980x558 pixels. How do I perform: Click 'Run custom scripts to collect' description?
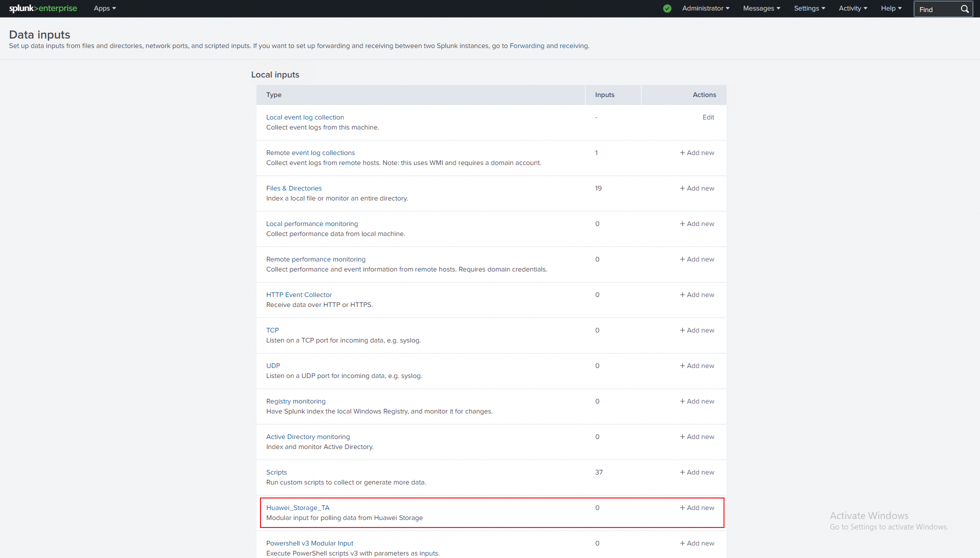click(x=346, y=482)
